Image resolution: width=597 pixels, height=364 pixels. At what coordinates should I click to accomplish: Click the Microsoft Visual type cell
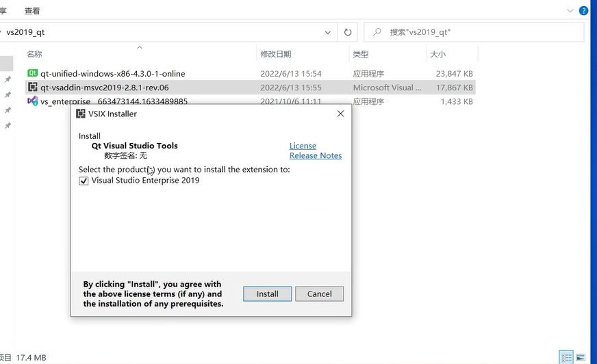pyautogui.click(x=387, y=88)
